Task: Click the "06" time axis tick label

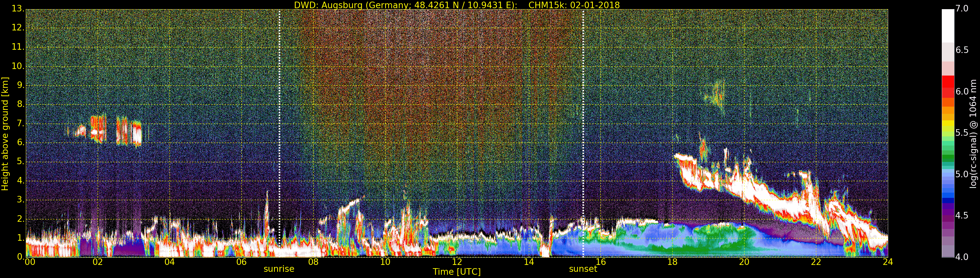Action: tap(242, 262)
